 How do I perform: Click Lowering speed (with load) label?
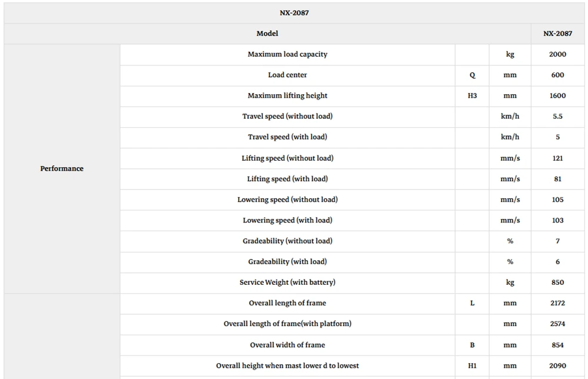point(288,220)
